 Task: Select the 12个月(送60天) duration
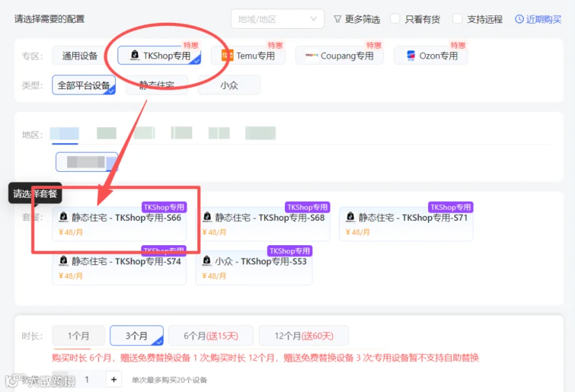(x=303, y=336)
